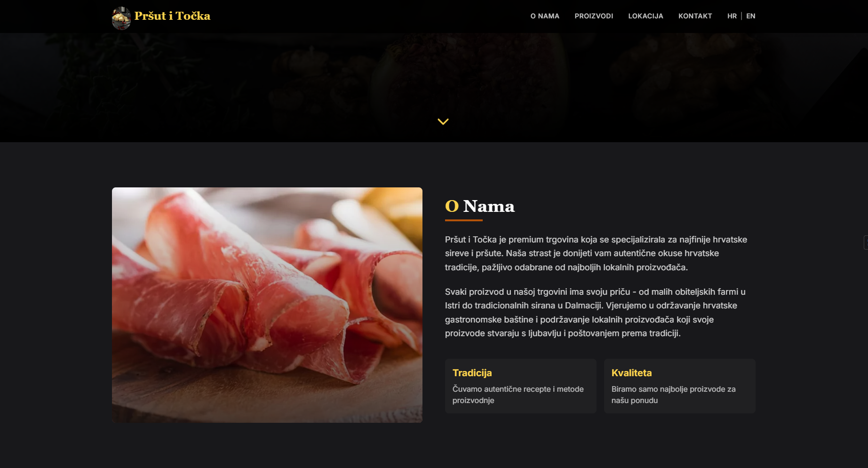868x468 pixels.
Task: Switch language to HR
Action: [x=732, y=16]
